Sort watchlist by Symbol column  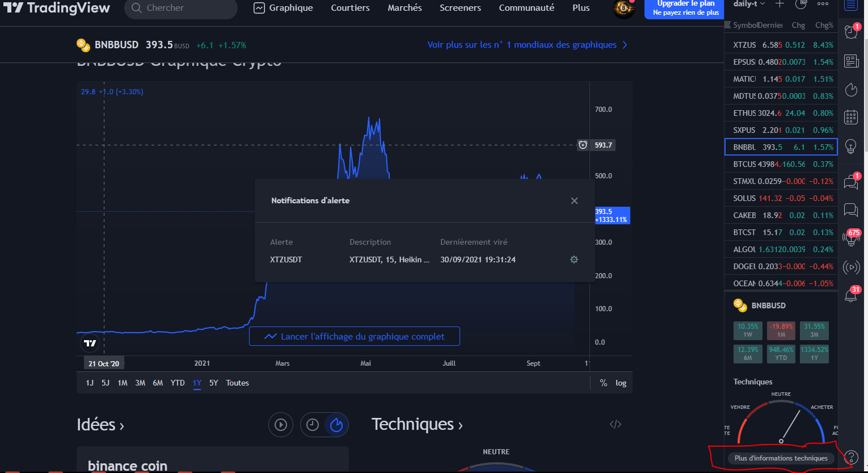[x=744, y=26]
